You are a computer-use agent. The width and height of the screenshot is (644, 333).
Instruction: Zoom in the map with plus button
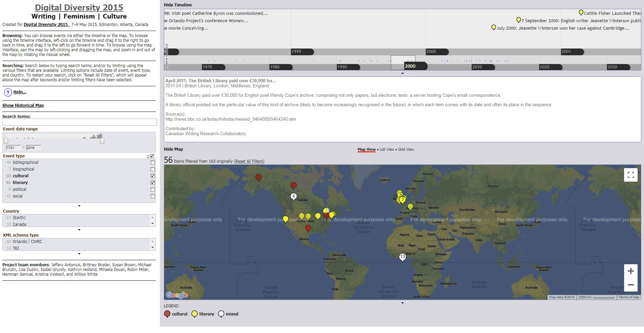pos(631,271)
